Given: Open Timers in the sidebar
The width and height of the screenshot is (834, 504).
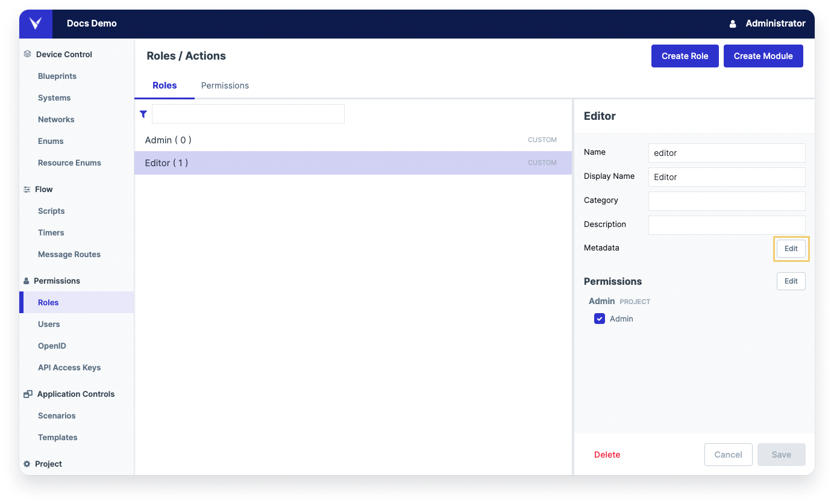Looking at the screenshot, I should (x=51, y=232).
